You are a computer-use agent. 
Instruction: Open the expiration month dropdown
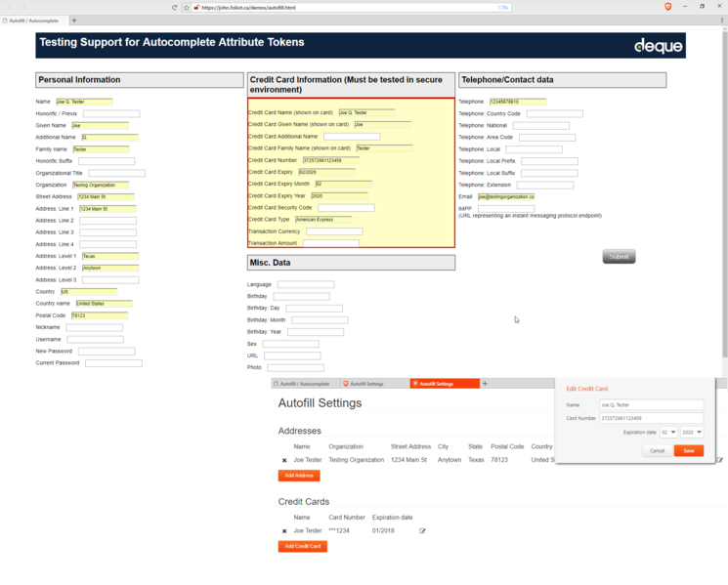click(668, 432)
